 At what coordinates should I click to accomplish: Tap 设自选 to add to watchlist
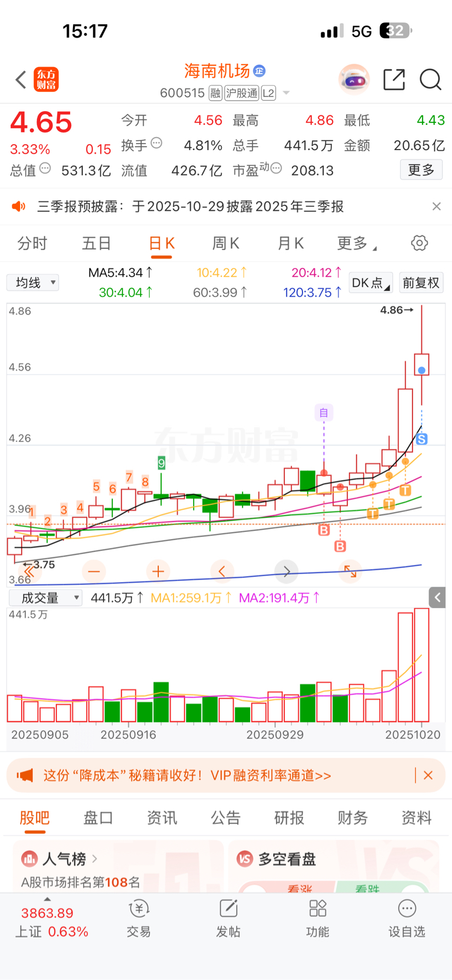pos(407,919)
